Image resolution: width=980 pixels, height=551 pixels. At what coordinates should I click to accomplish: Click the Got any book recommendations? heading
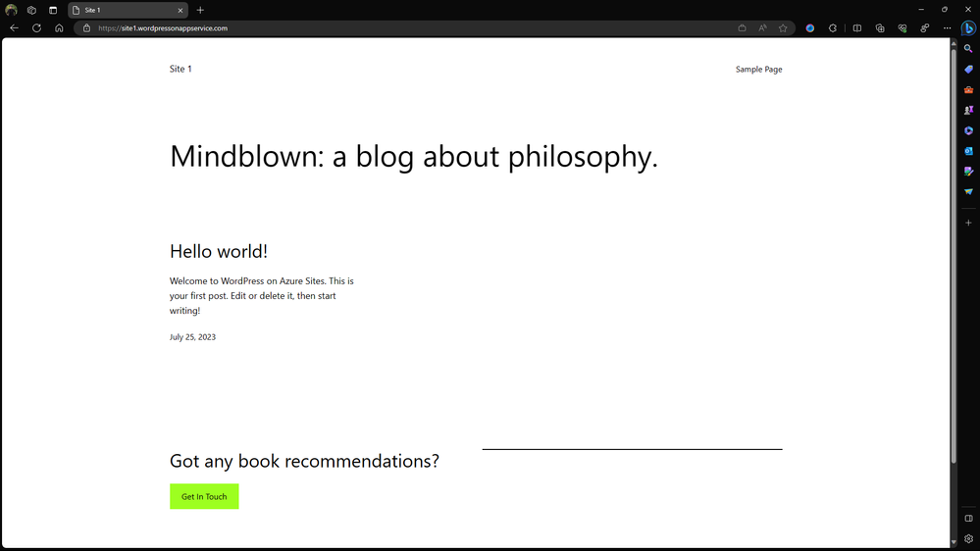(x=304, y=461)
